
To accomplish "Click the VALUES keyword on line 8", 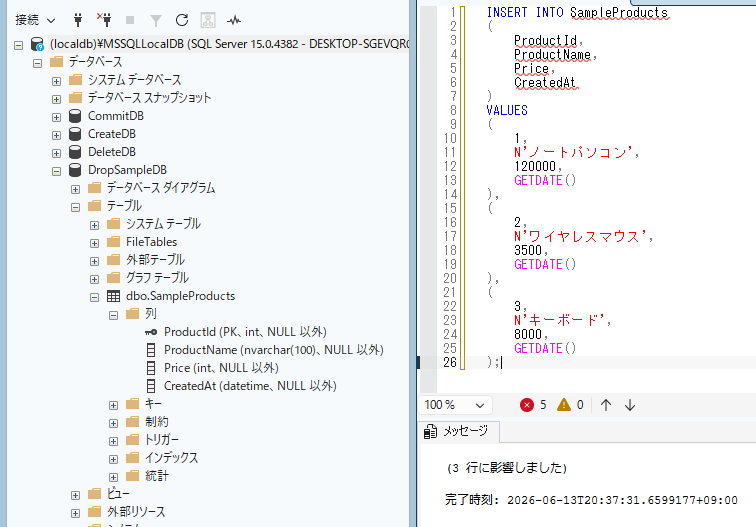I will point(507,110).
